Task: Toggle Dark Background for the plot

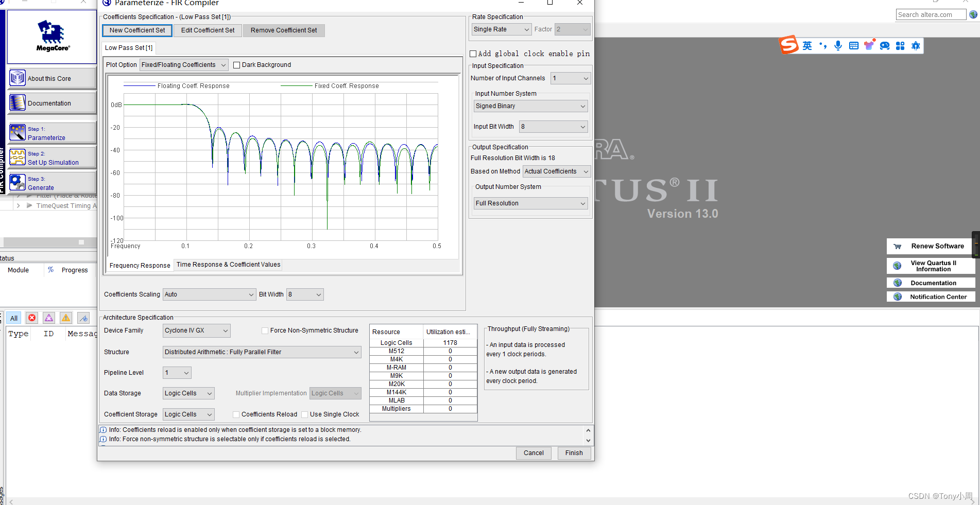Action: pos(236,64)
